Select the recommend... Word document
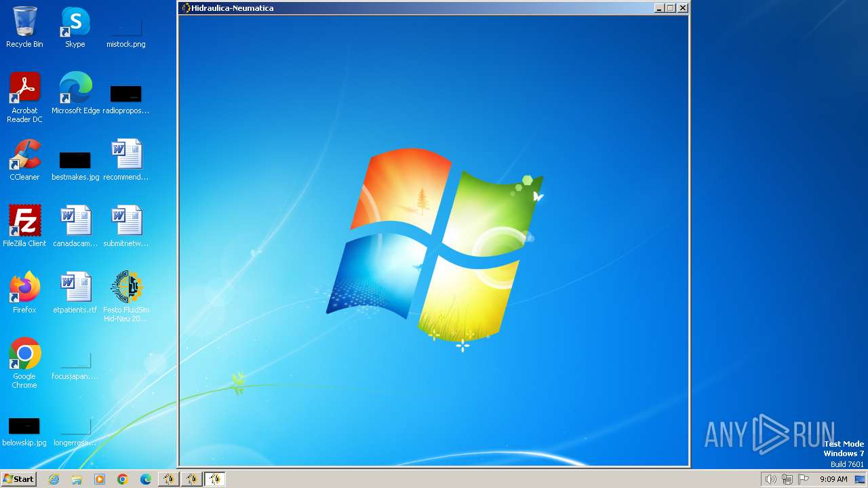868x488 pixels. (x=126, y=160)
